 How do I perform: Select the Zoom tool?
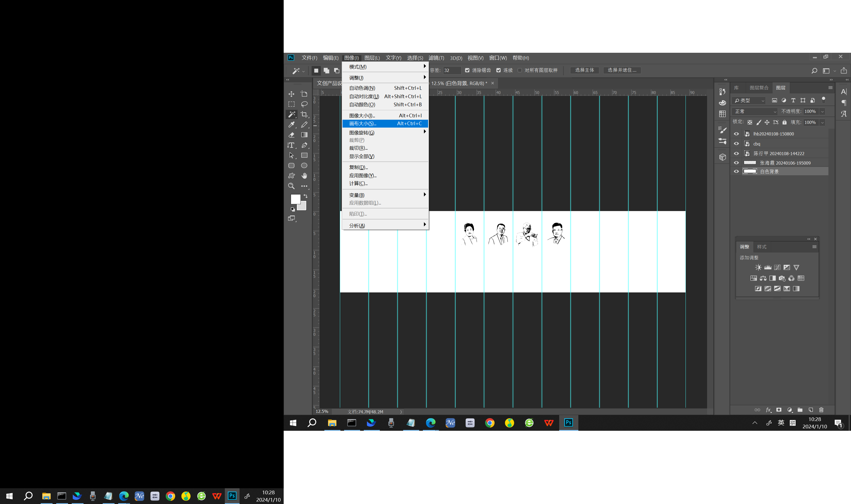[291, 186]
